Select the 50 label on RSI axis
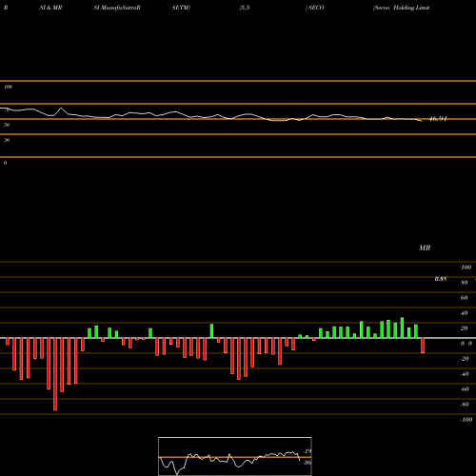Viewport: 476px width, 476px height. tap(7, 125)
